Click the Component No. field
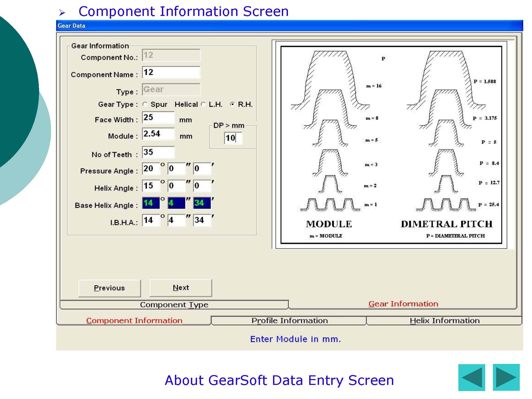Screen dimensions: 532x399 coord(171,55)
